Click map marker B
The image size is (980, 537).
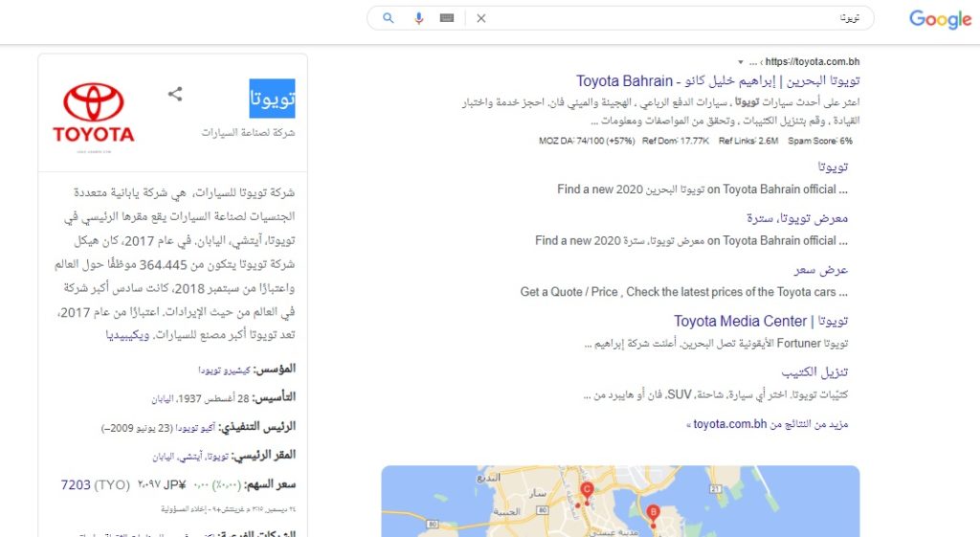point(653,513)
